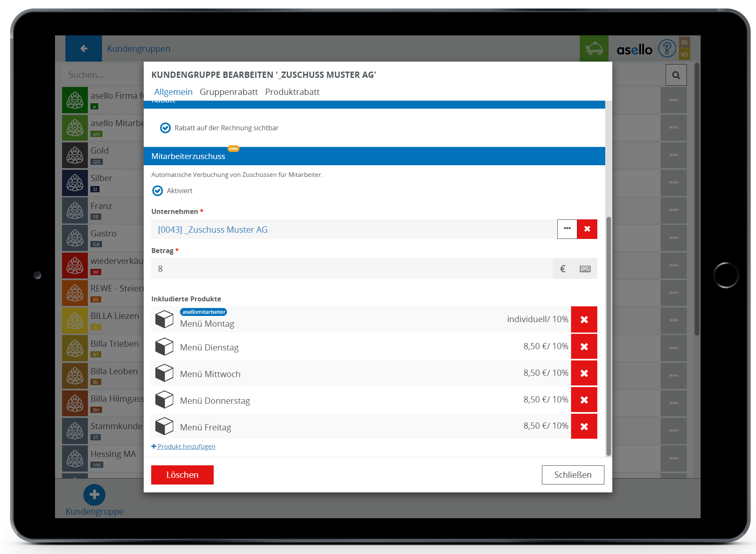
Task: Click the Löschen button
Action: [x=182, y=475]
